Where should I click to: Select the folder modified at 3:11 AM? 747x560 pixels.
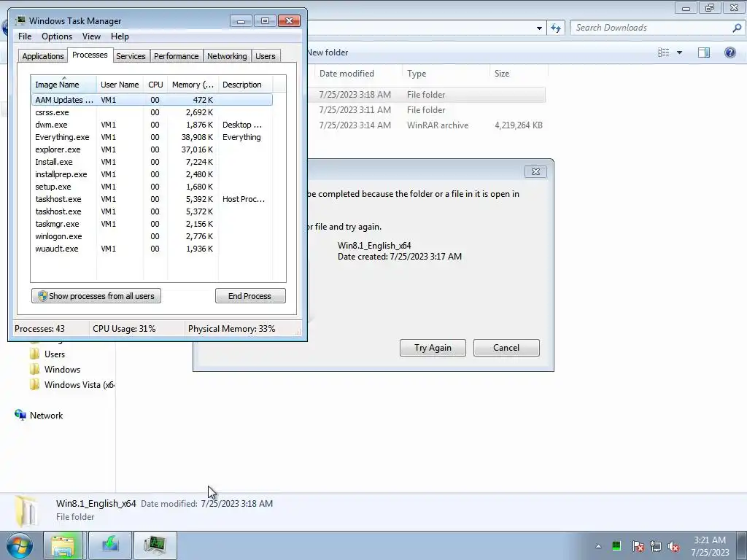tap(426, 110)
